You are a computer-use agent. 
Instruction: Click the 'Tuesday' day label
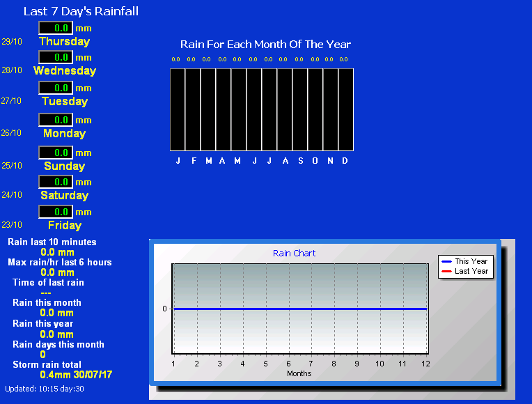(x=65, y=101)
